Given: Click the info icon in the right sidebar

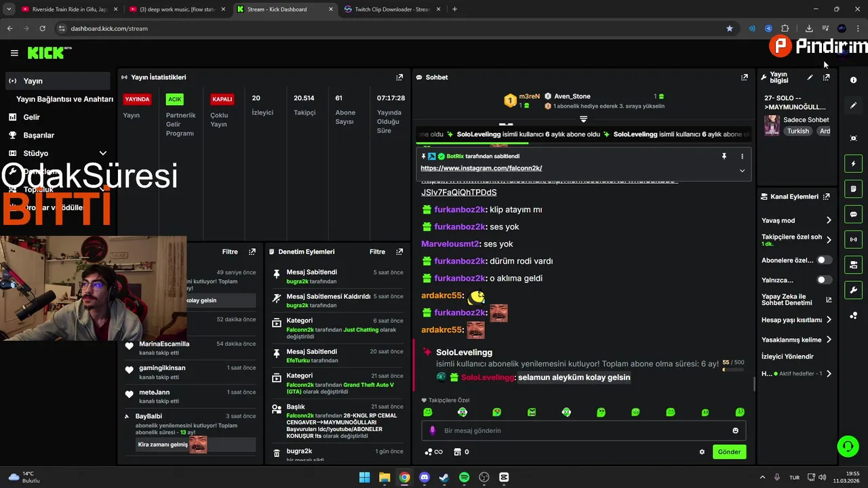Looking at the screenshot, I should pos(853,80).
